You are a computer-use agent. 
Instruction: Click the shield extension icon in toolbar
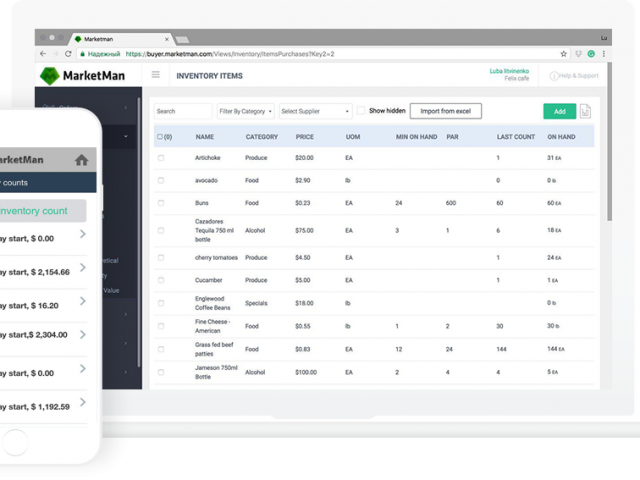click(x=578, y=54)
